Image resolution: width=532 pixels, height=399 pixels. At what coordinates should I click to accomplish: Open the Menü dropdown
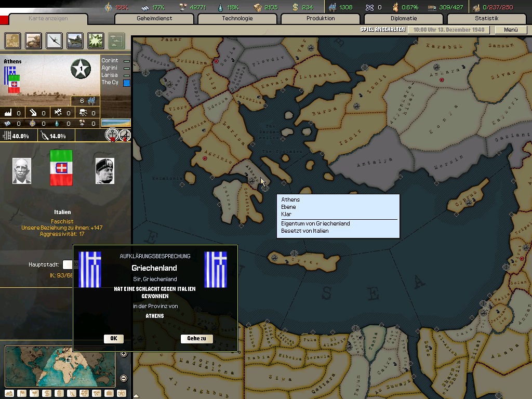pos(511,30)
